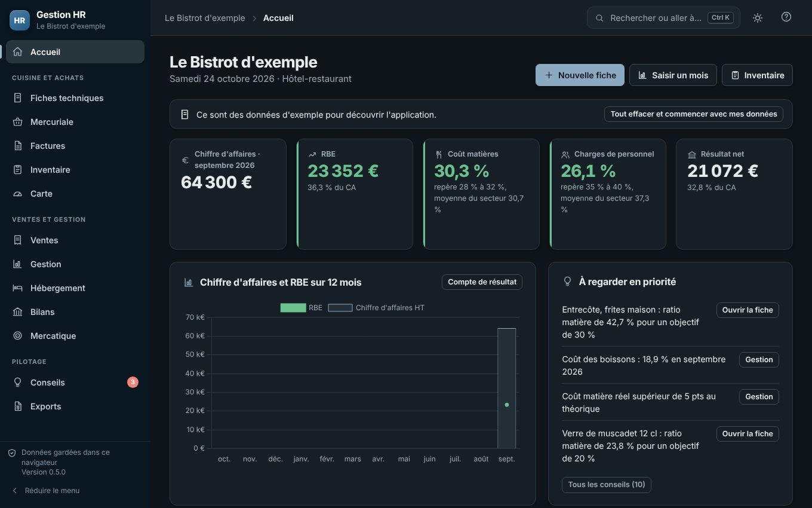The height and width of the screenshot is (508, 812).
Task: Click the Gestion chart icon in sidebar
Action: pyautogui.click(x=18, y=264)
